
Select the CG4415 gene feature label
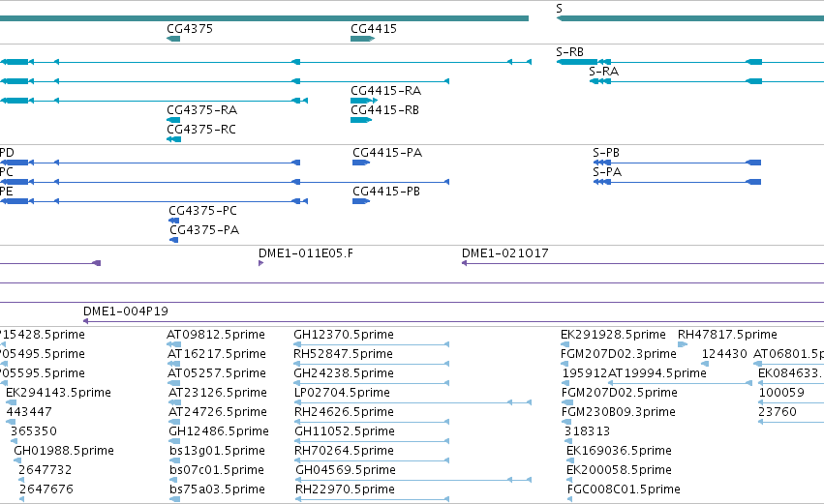374,29
